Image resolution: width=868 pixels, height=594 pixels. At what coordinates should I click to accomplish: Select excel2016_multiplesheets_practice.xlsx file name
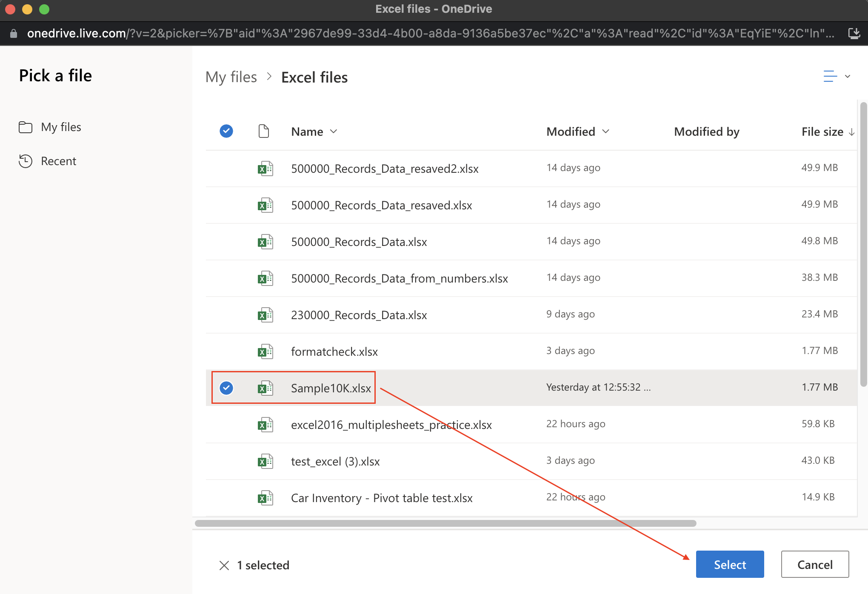391,425
